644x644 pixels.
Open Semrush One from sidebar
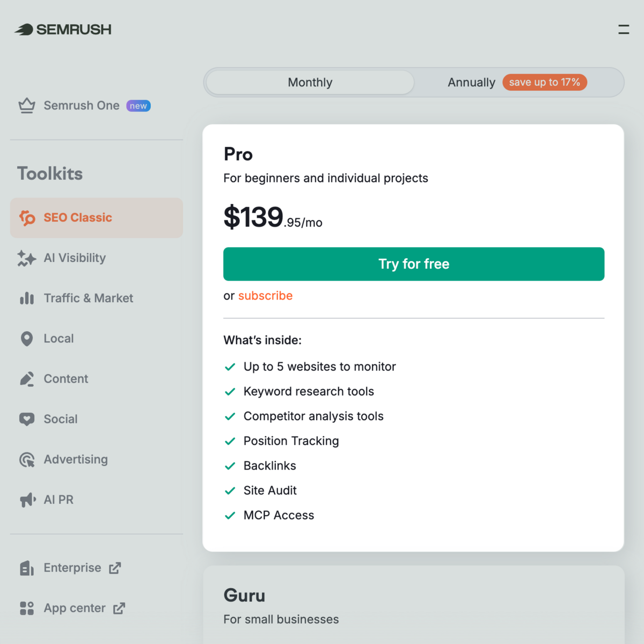click(x=81, y=106)
